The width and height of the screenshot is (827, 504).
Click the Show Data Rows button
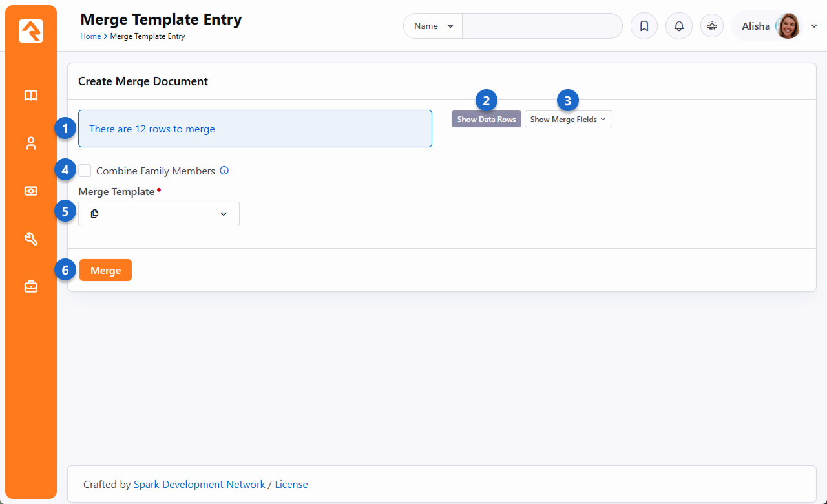click(x=486, y=120)
